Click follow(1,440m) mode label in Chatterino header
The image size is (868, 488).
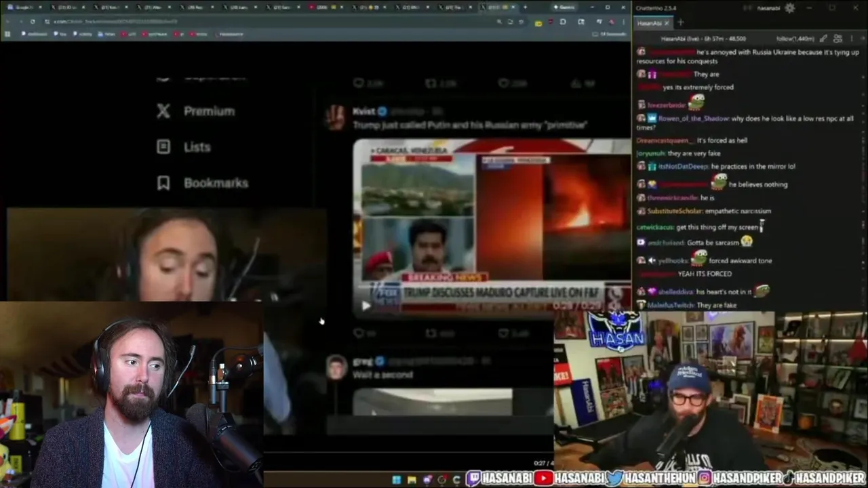(x=795, y=39)
